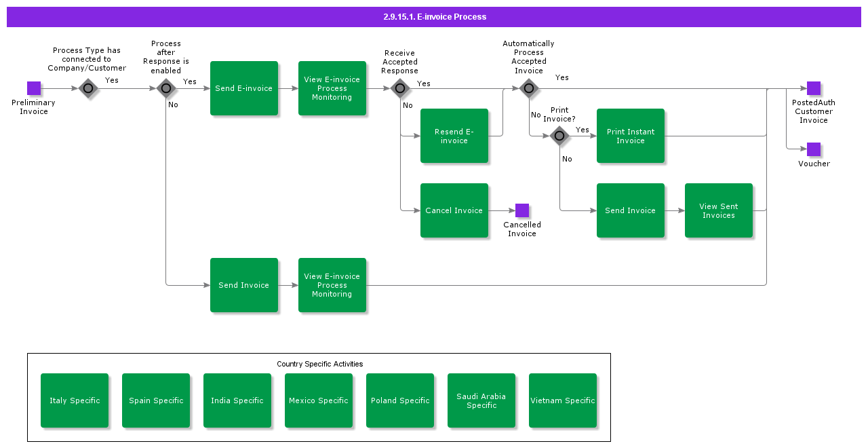Screen dimensions: 868x448
Task: Open the Cancel Invoice activity
Action: coord(454,210)
